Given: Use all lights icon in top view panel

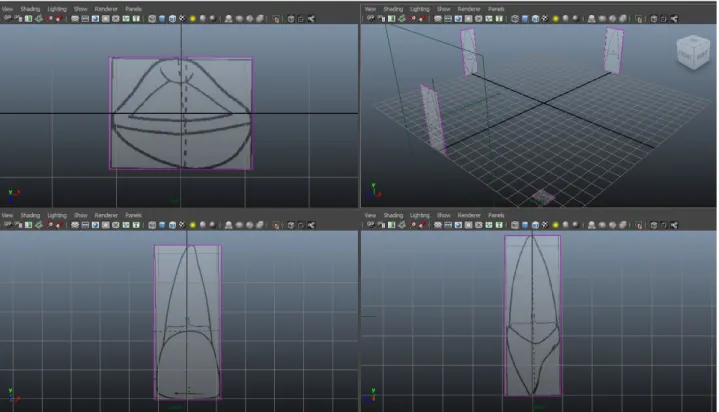Looking at the screenshot, I should click(x=193, y=19).
